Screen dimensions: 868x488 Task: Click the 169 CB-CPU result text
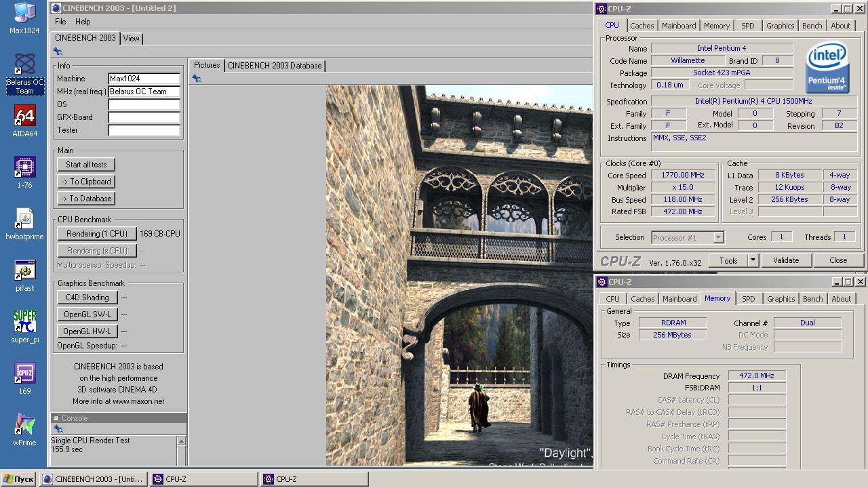pyautogui.click(x=160, y=234)
